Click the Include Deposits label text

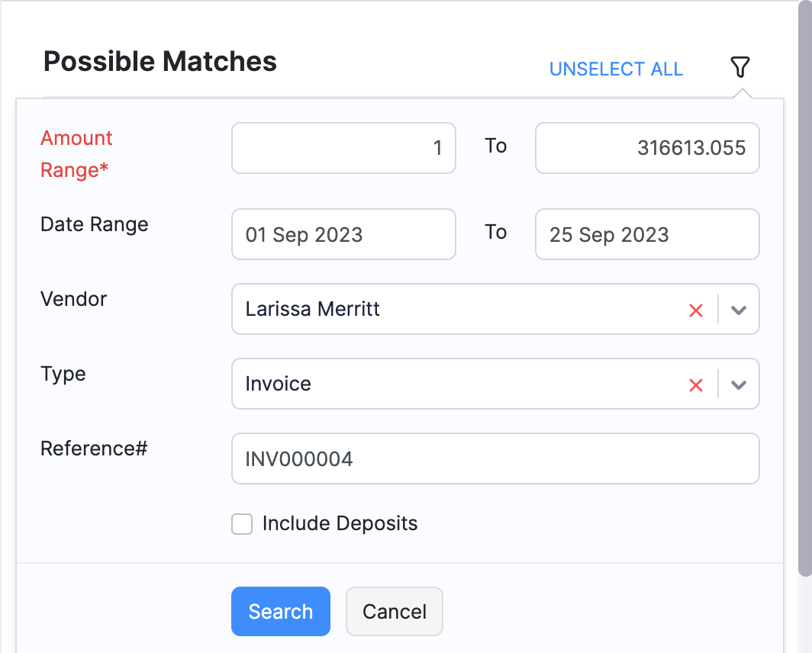pos(340,524)
